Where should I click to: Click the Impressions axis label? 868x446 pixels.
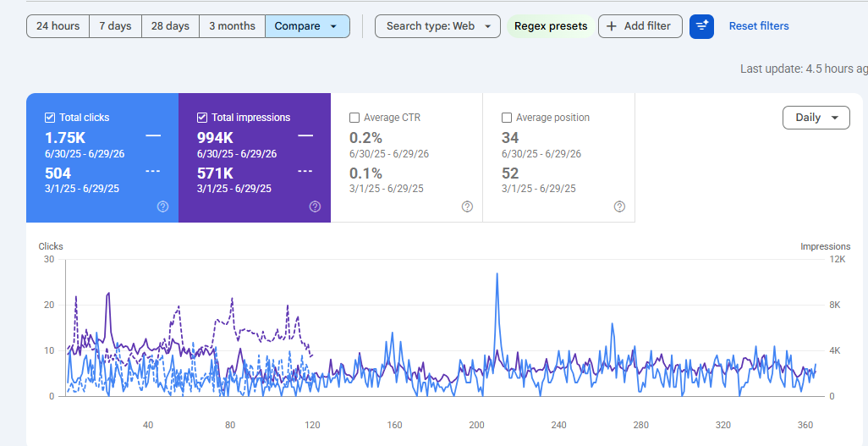point(826,246)
